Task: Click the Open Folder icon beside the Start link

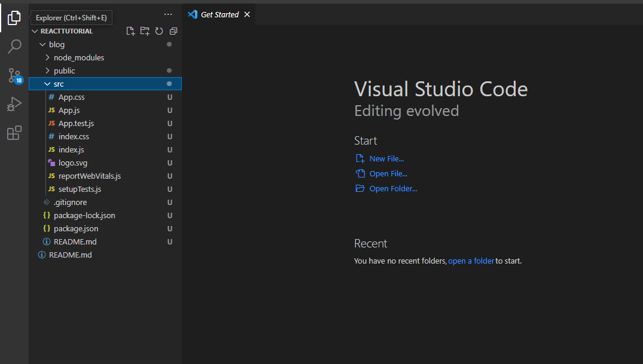Action: pyautogui.click(x=359, y=188)
